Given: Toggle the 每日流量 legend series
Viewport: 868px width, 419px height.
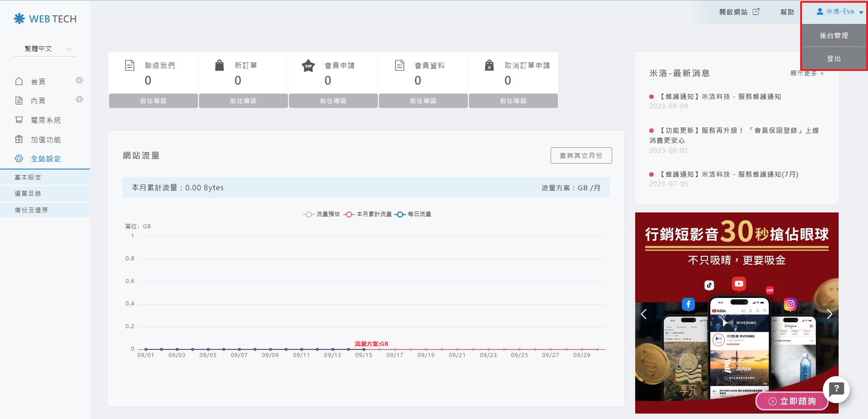Looking at the screenshot, I should [x=413, y=214].
